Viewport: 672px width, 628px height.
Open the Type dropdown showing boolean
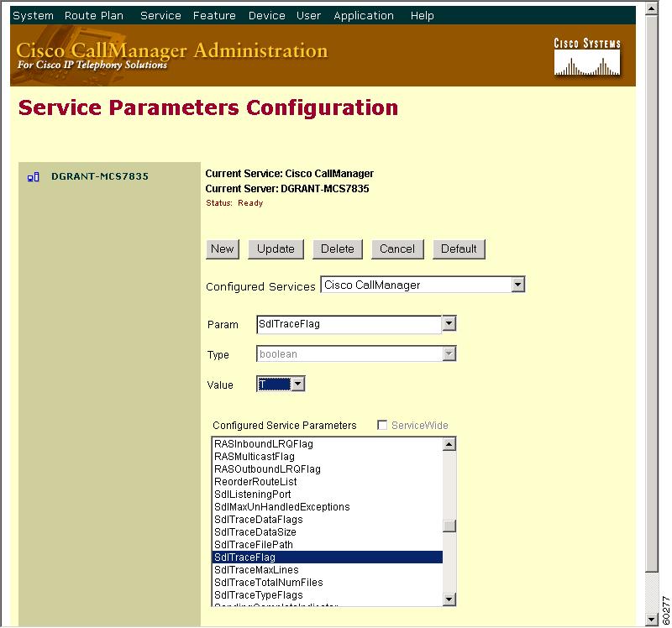pos(356,353)
